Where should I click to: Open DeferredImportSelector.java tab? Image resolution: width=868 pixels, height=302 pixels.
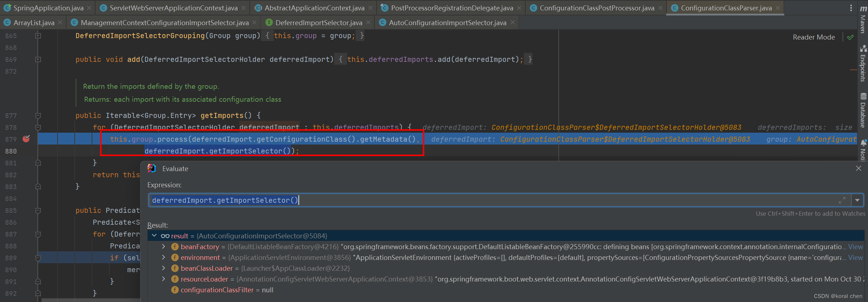(319, 23)
